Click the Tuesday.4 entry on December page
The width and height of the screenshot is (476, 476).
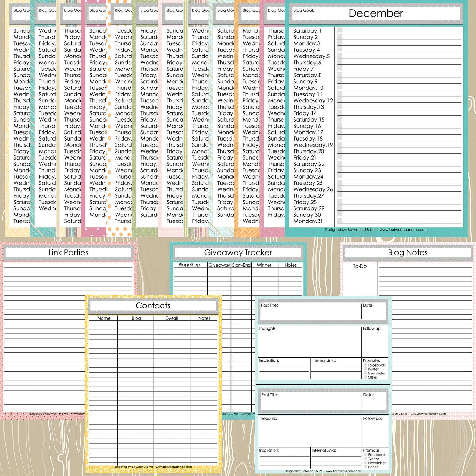pyautogui.click(x=306, y=50)
